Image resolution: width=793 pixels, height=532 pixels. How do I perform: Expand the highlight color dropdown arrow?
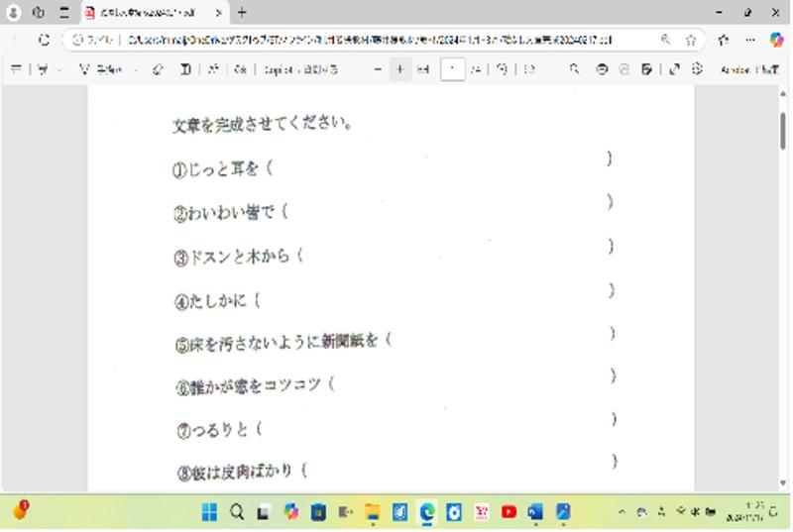click(59, 69)
